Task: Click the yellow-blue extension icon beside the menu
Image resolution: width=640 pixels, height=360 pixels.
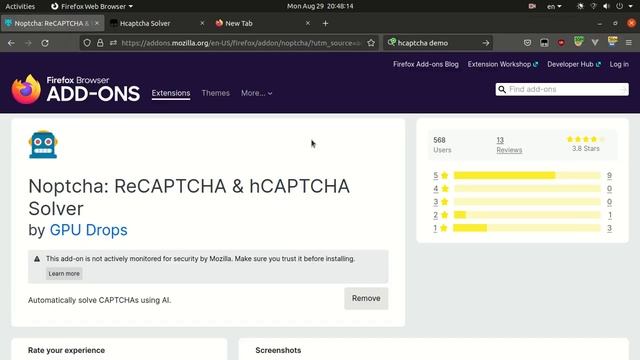Action: point(612,42)
